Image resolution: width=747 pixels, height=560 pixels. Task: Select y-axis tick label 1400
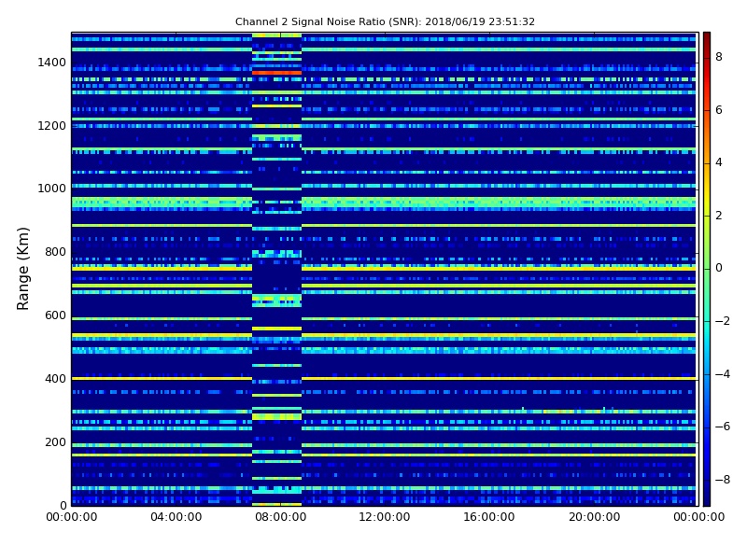click(52, 63)
